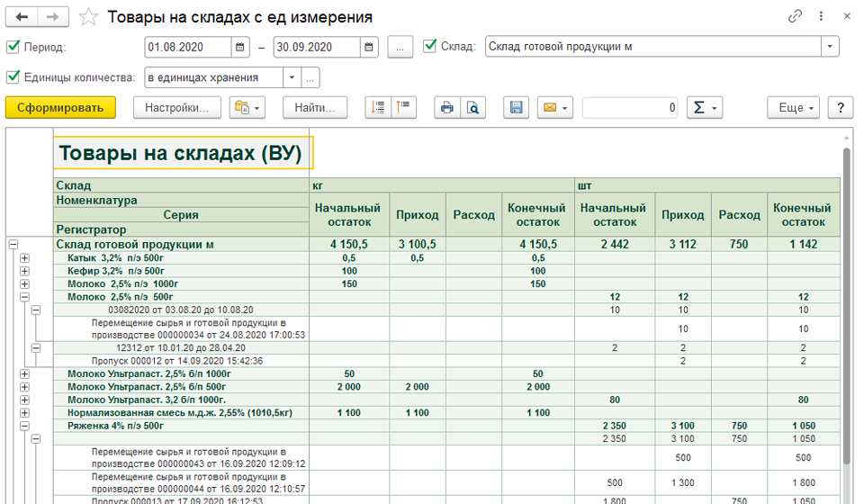Click ellipsis next to единицы хранения field

click(310, 77)
